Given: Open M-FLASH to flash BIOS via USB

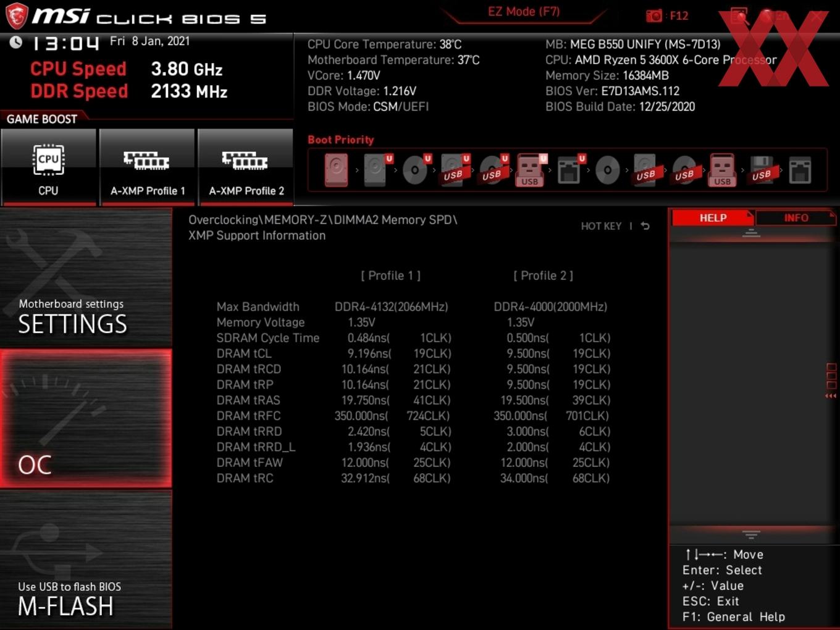Looking at the screenshot, I should (86, 560).
